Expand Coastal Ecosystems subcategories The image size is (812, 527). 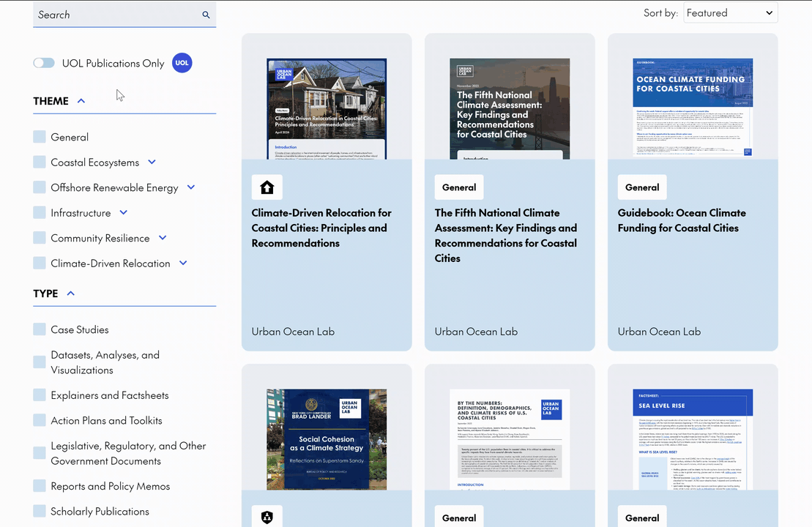pos(152,162)
